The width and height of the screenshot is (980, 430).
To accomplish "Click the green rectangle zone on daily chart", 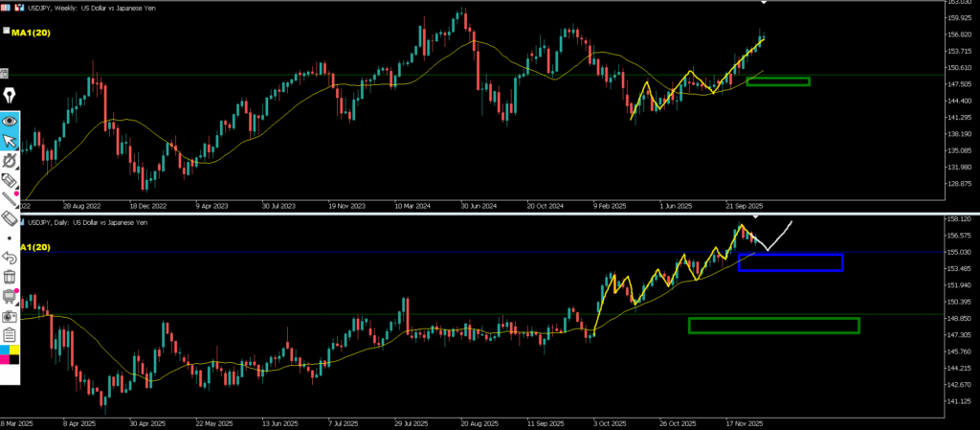I will tap(773, 326).
